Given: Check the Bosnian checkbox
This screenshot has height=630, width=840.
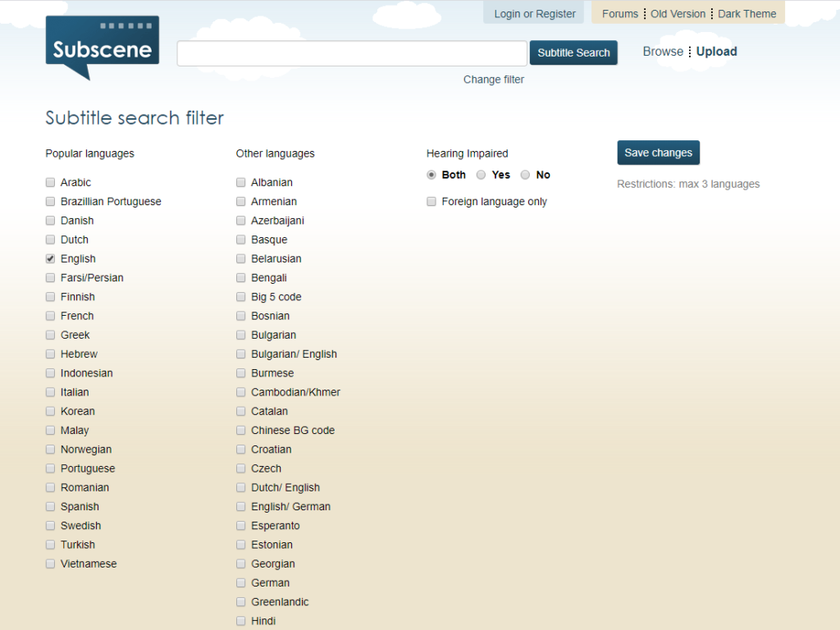Looking at the screenshot, I should click(x=241, y=316).
